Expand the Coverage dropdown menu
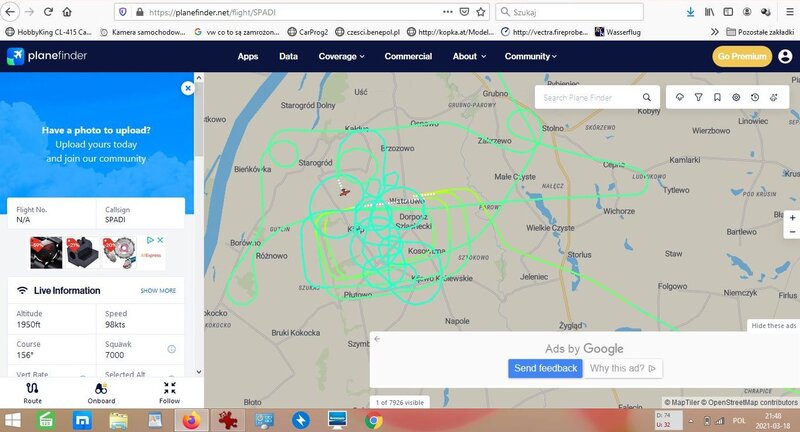This screenshot has height=432, width=800. (341, 56)
